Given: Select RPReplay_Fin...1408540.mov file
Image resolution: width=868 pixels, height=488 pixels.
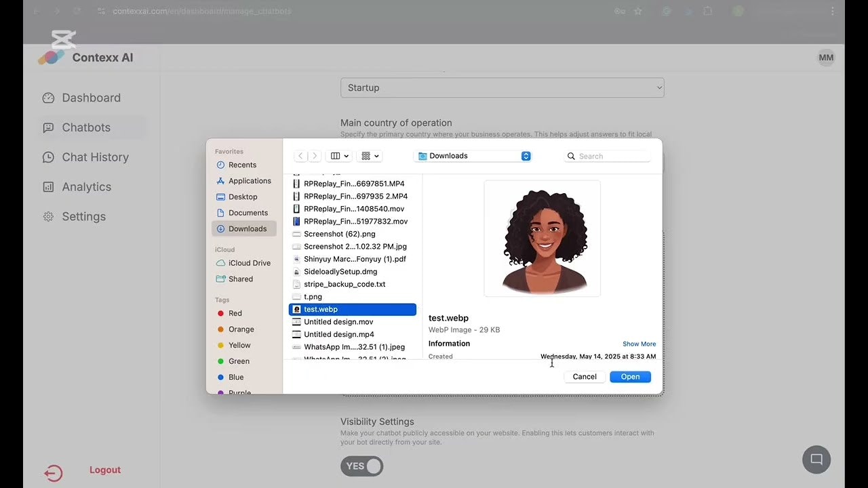Looking at the screenshot, I should click(353, 209).
